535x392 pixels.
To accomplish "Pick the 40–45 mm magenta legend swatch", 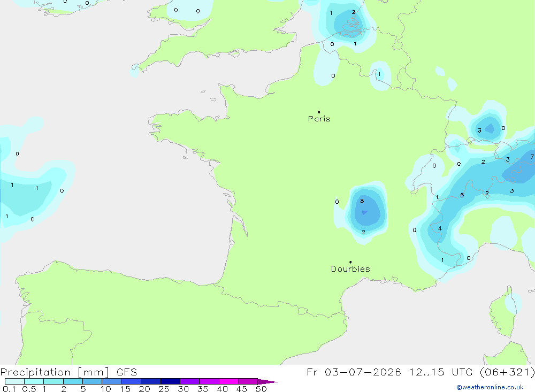I will [x=228, y=381].
